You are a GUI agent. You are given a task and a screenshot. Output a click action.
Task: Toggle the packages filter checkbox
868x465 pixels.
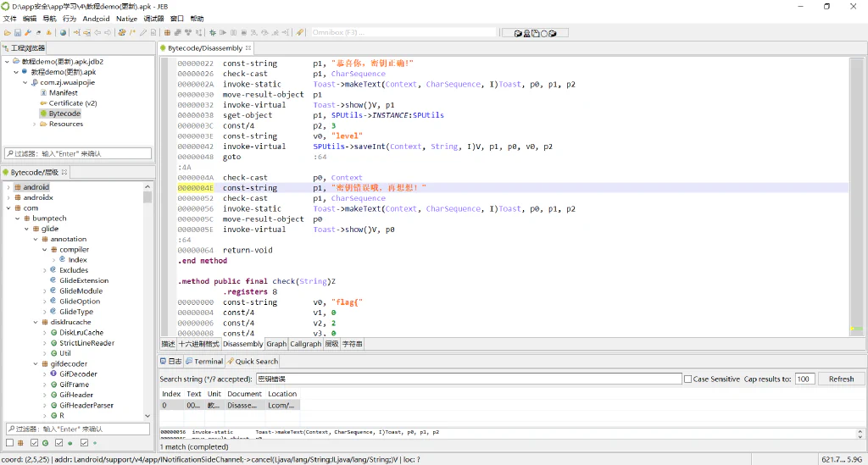[x=9, y=442]
